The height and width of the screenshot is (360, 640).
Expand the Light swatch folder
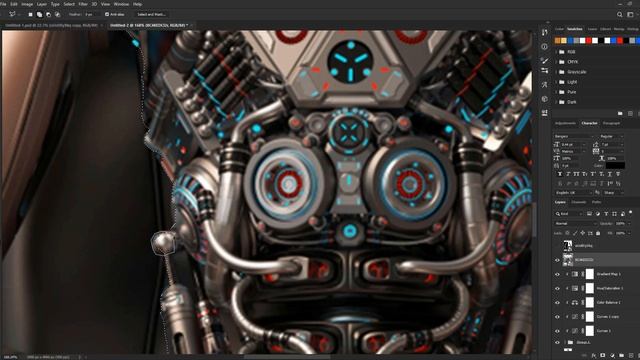[x=556, y=82]
